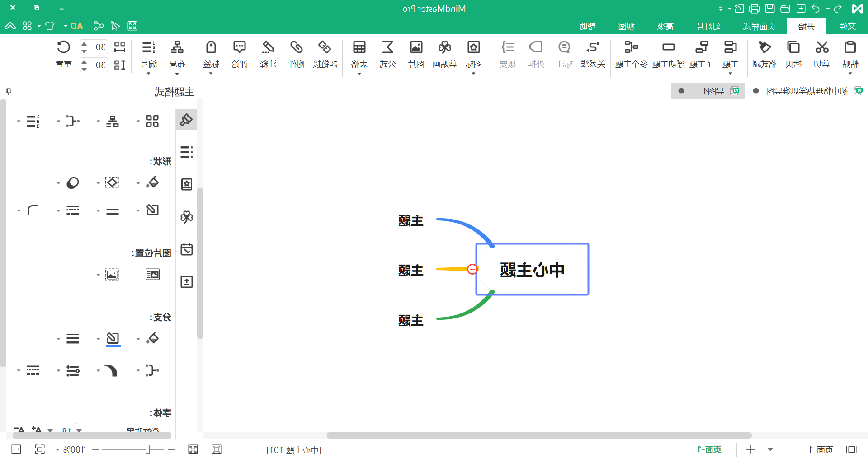This screenshot has width=868, height=458.
Task: Expand the shape line weight dropdown
Action: point(98,210)
